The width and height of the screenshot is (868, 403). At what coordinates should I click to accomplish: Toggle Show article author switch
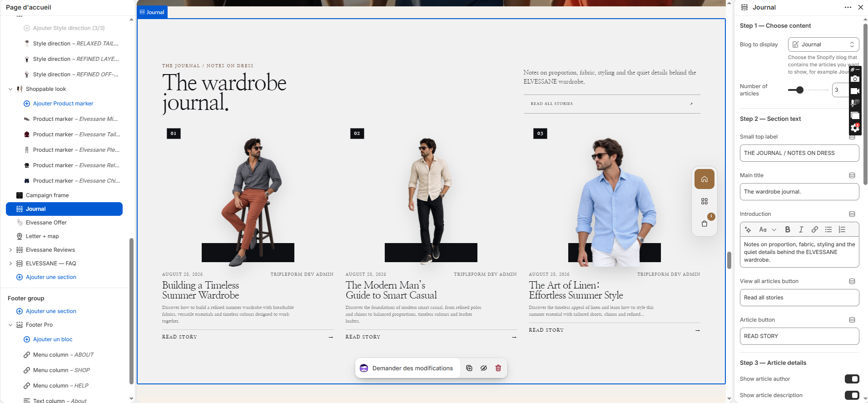(x=852, y=379)
